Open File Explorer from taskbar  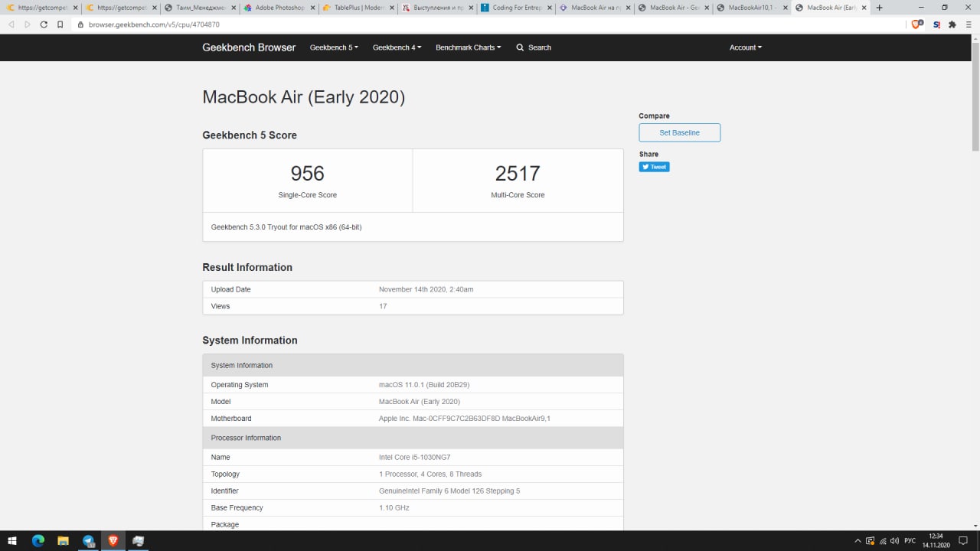click(x=63, y=541)
